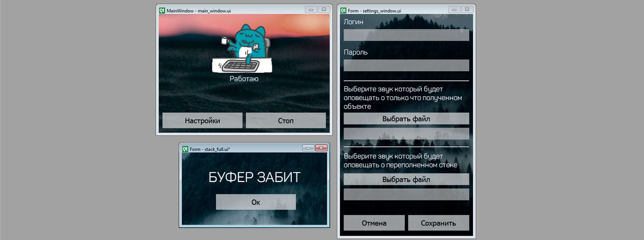Close the stack_full.ui form with red X
The width and height of the screenshot is (644, 240).
click(x=321, y=148)
